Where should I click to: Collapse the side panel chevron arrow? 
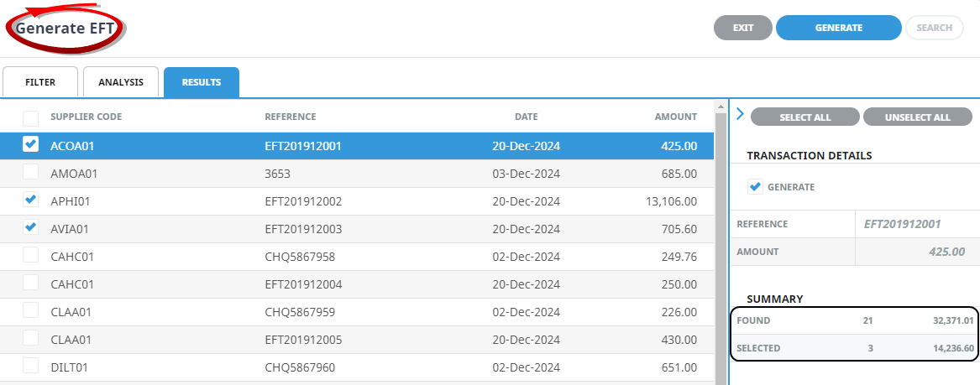[740, 114]
